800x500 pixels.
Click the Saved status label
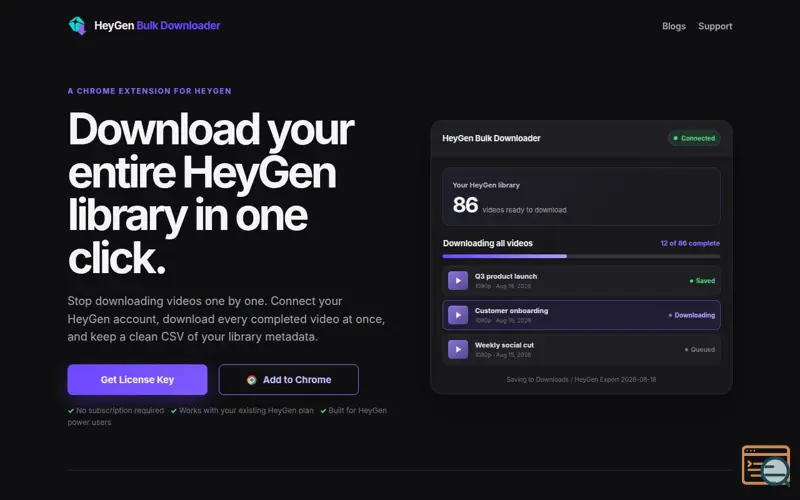(x=703, y=281)
